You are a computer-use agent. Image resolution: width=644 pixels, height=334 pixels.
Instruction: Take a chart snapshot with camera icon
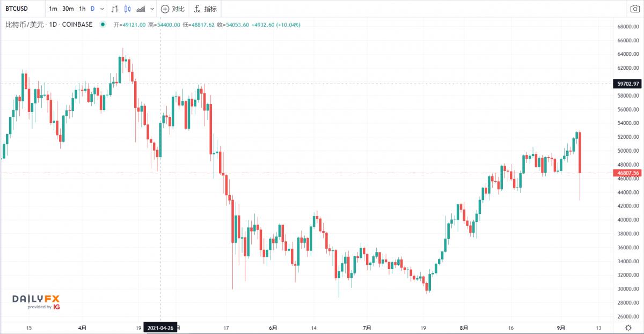(x=634, y=9)
